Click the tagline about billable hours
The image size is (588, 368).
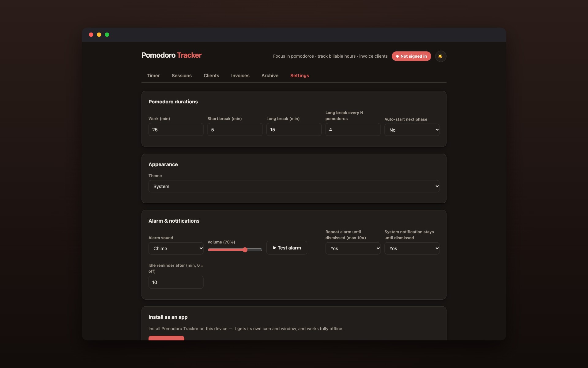click(330, 56)
